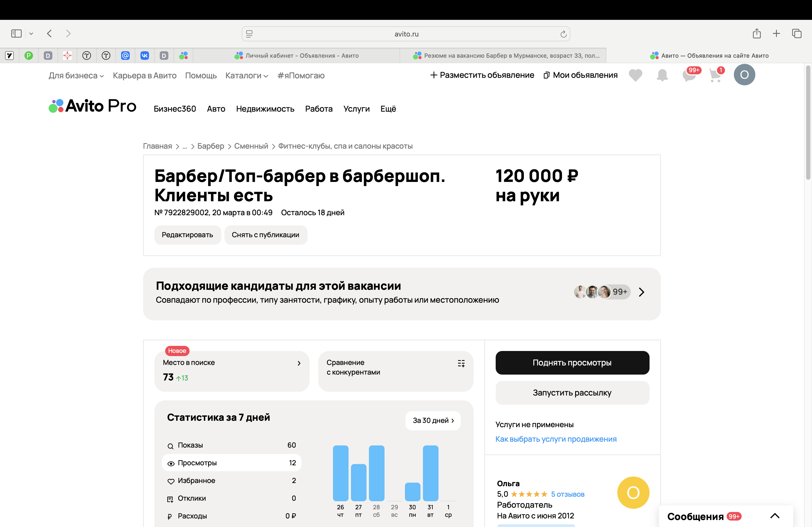Open Карьера в Авито link
Viewport: 812px width, 527px height.
click(145, 75)
